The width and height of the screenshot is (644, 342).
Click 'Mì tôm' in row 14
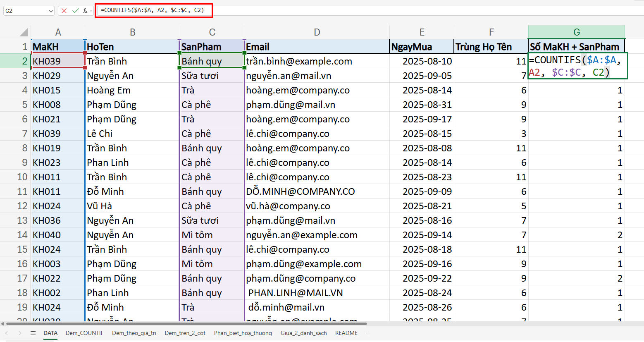click(x=212, y=235)
